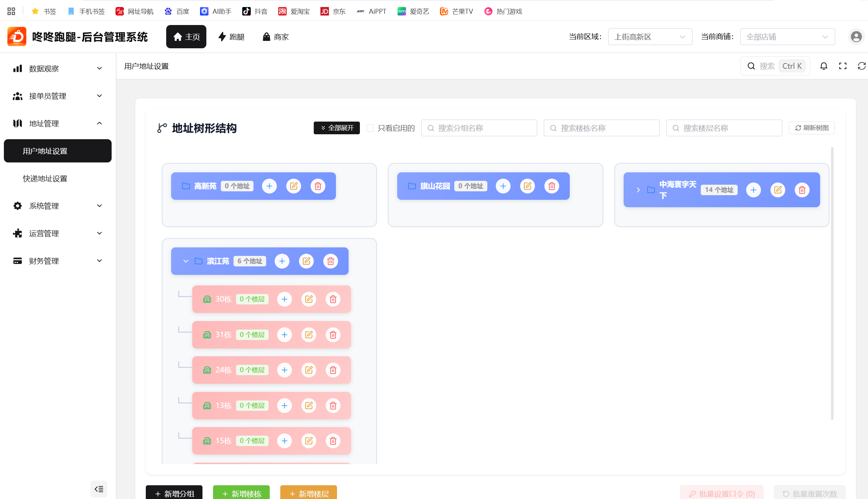The width and height of the screenshot is (868, 499).
Task: Delete the 24栋 building
Action: [333, 370]
